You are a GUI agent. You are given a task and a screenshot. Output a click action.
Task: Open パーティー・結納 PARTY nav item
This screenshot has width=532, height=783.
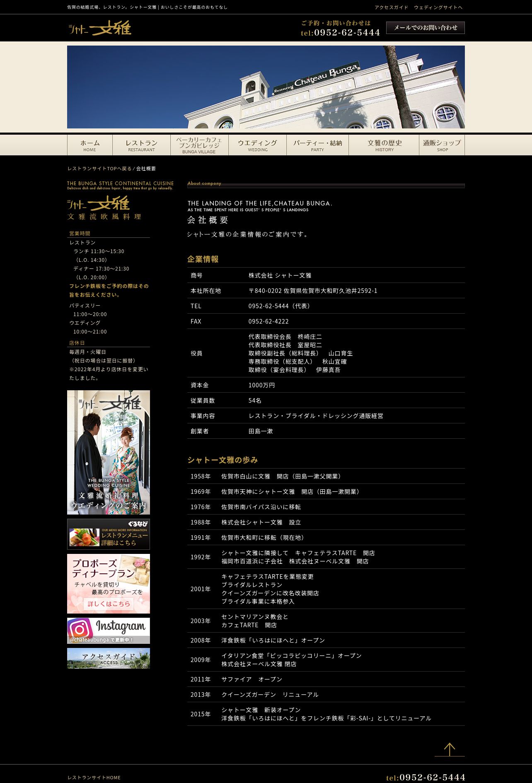(318, 145)
